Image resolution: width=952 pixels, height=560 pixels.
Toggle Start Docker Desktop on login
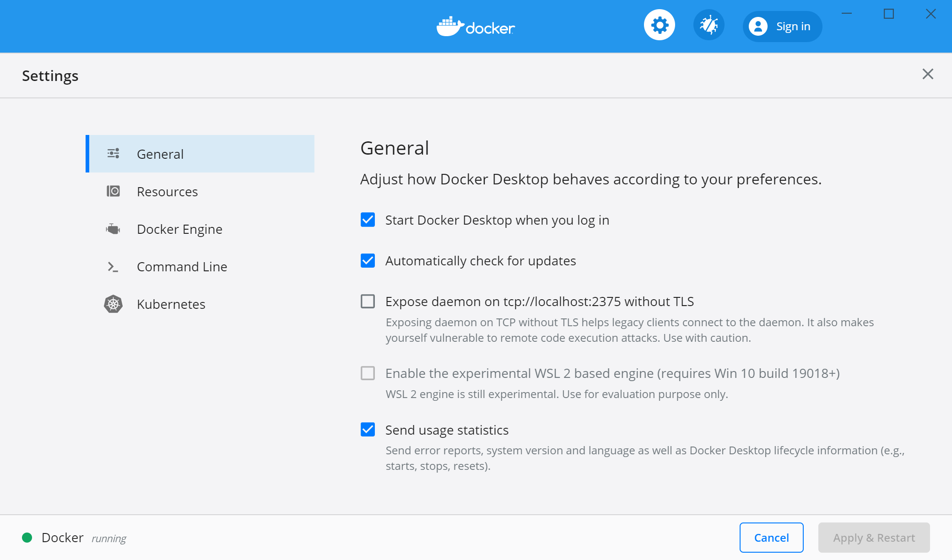tap(368, 220)
